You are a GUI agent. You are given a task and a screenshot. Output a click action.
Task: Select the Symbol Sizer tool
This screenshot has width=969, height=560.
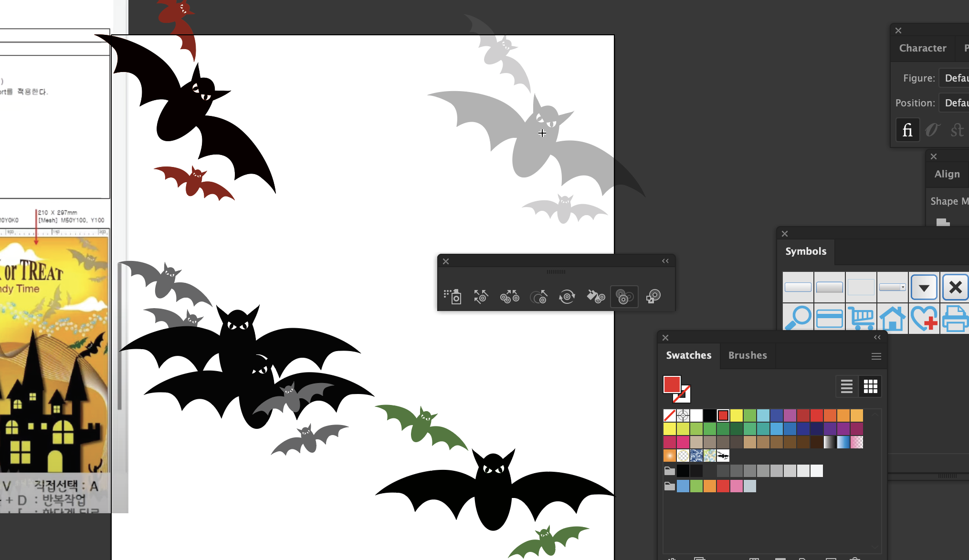pyautogui.click(x=538, y=296)
